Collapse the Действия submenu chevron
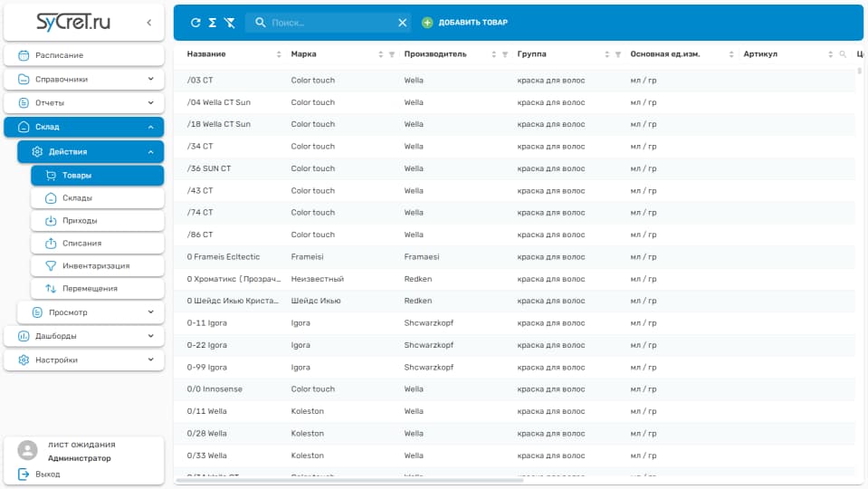Image resolution: width=868 pixels, height=489 pixels. [150, 152]
